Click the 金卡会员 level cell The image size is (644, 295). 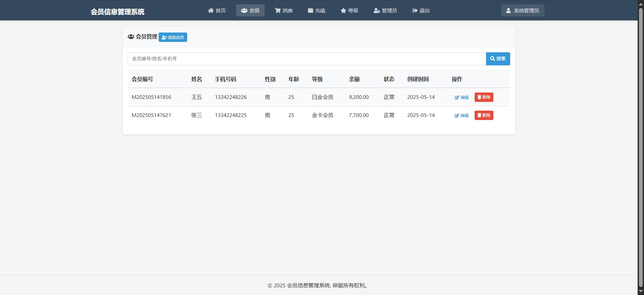[322, 115]
